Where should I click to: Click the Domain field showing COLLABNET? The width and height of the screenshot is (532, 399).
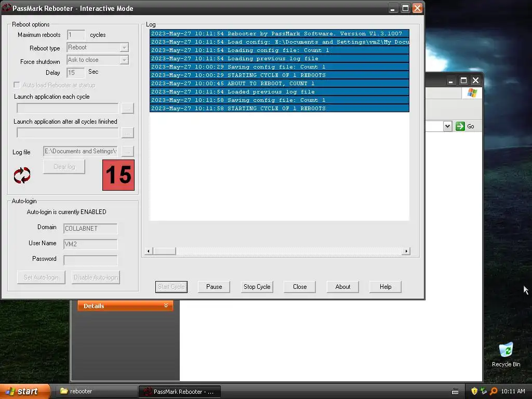(90, 229)
